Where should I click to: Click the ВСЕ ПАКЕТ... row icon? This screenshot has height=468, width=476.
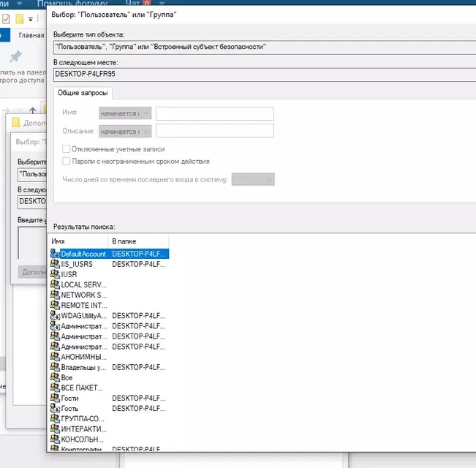pyautogui.click(x=55, y=388)
